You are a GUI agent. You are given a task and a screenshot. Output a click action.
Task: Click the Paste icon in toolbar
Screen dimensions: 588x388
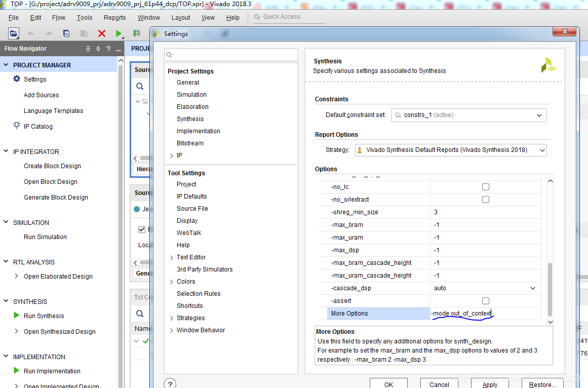(x=84, y=33)
